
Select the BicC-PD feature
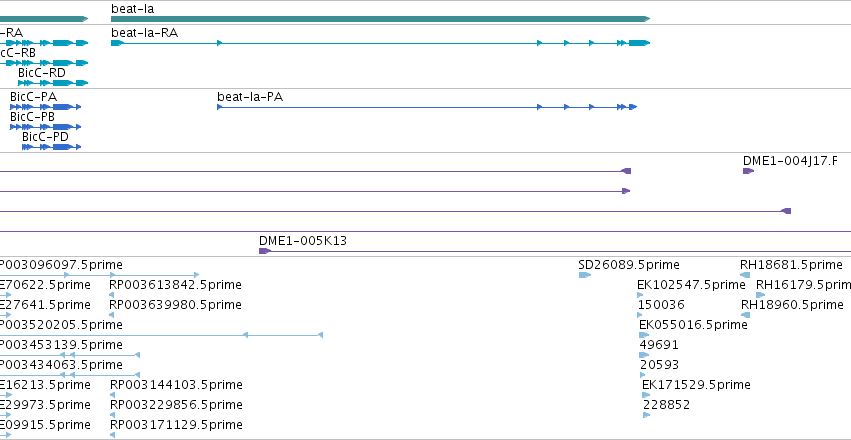tap(52, 147)
